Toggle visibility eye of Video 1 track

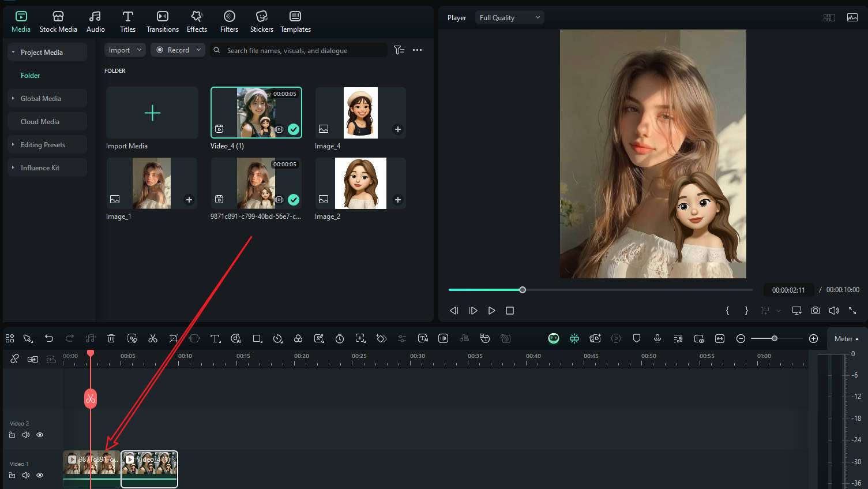coord(40,475)
